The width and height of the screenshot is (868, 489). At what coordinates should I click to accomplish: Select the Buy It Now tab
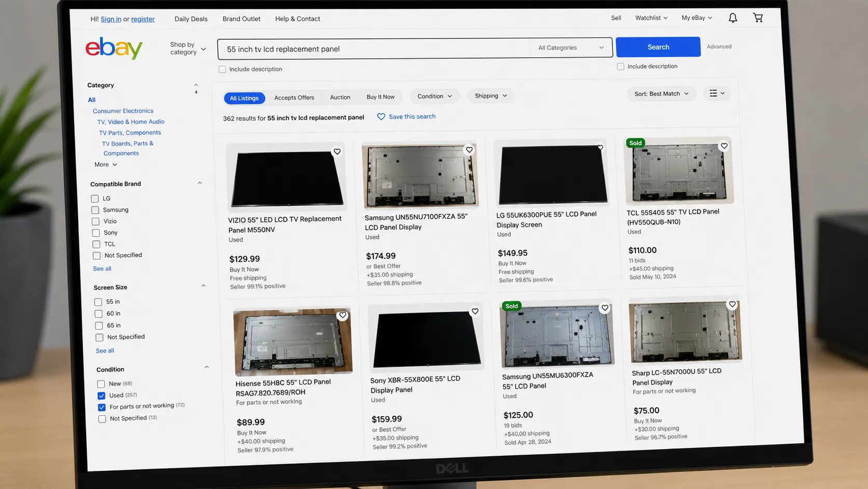[381, 97]
